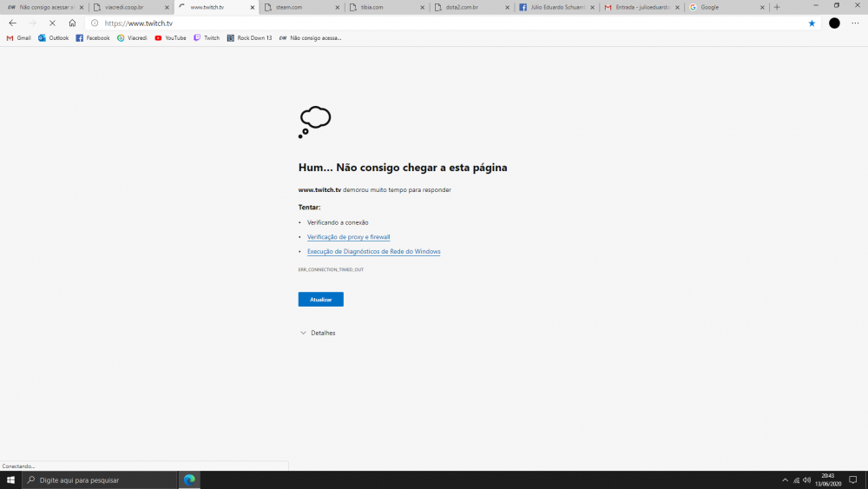Open the user profile icon
The image size is (868, 489).
coord(834,23)
